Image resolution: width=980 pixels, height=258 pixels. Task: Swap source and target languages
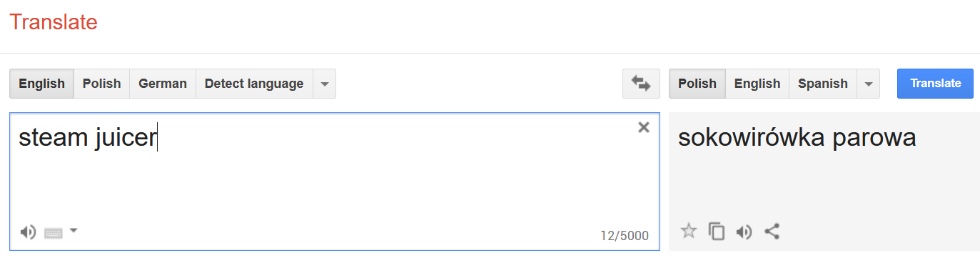pyautogui.click(x=641, y=84)
